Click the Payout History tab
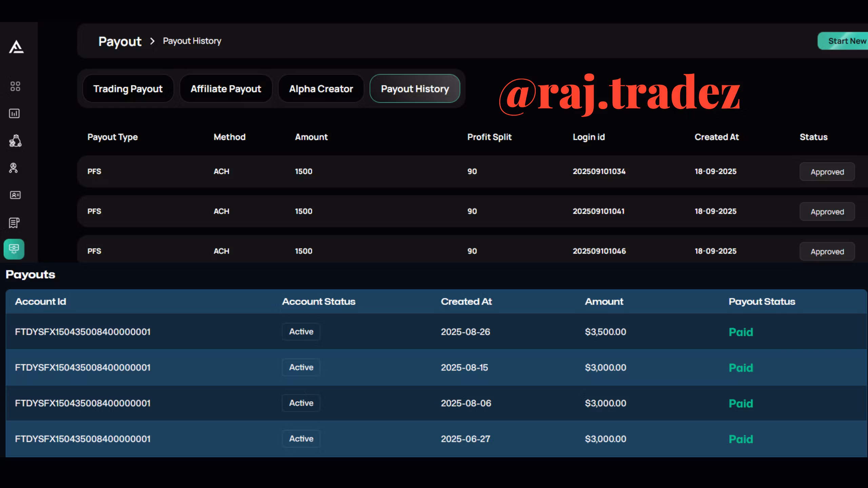 (415, 89)
